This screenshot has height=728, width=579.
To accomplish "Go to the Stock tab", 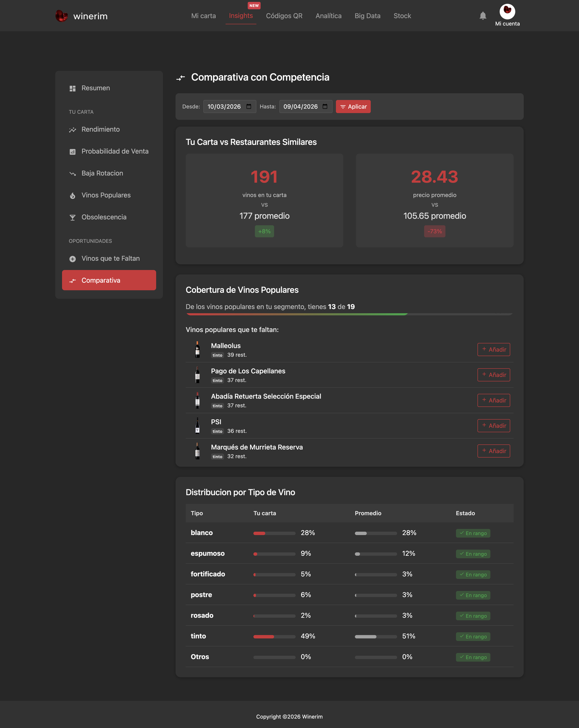I will (402, 16).
